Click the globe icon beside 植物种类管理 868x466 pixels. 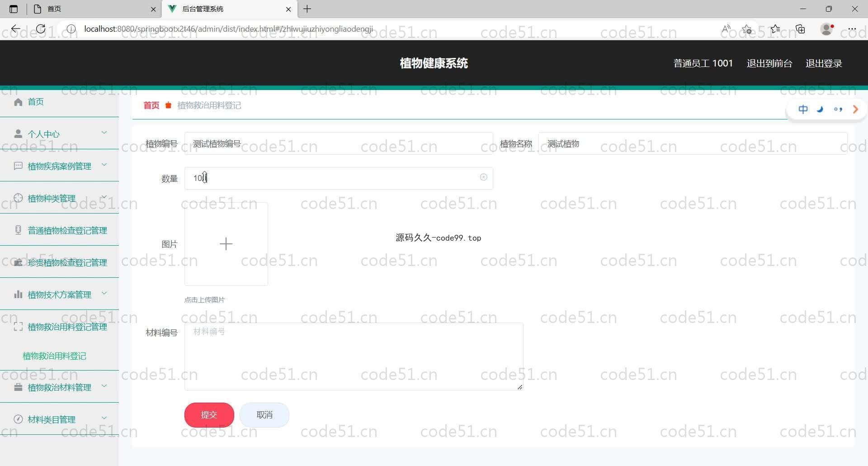click(x=18, y=198)
